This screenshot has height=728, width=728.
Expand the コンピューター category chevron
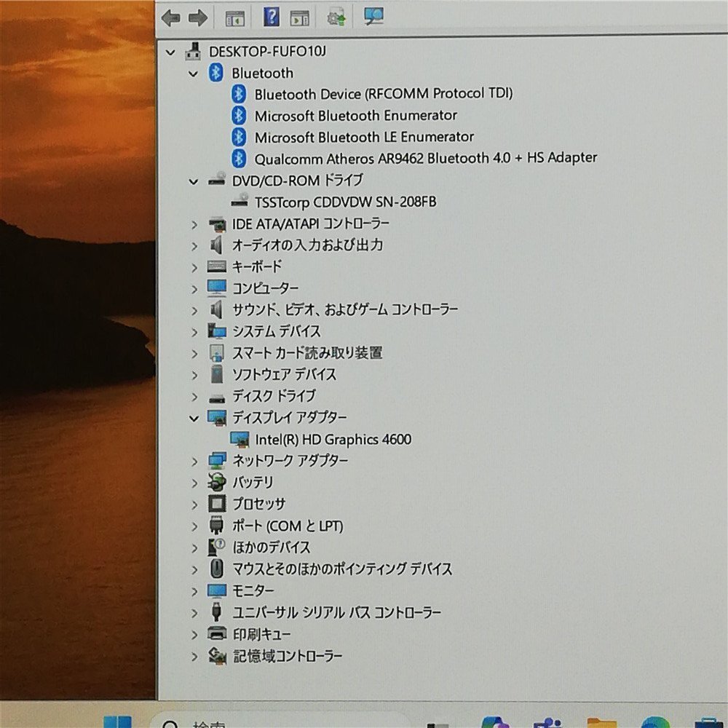click(194, 290)
